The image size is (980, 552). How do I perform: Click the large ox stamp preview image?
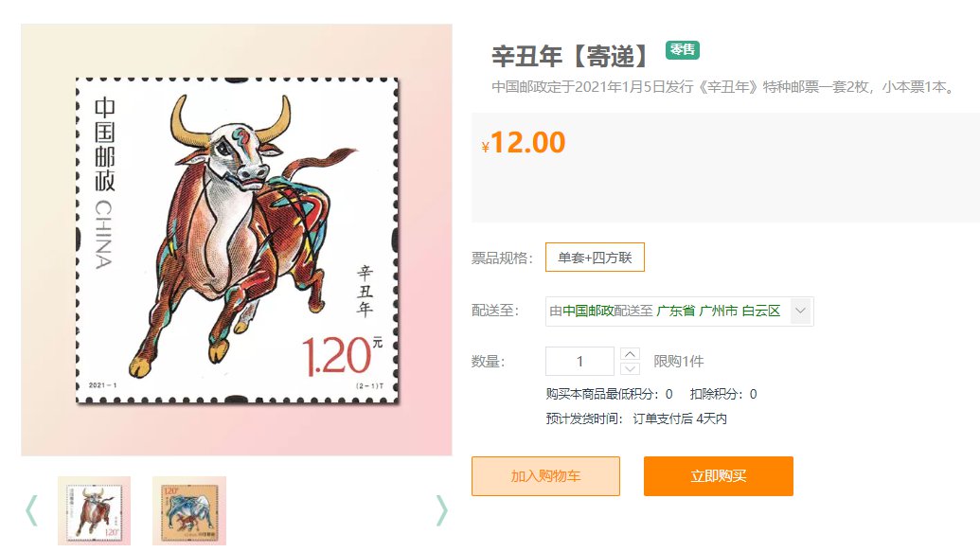point(237,240)
